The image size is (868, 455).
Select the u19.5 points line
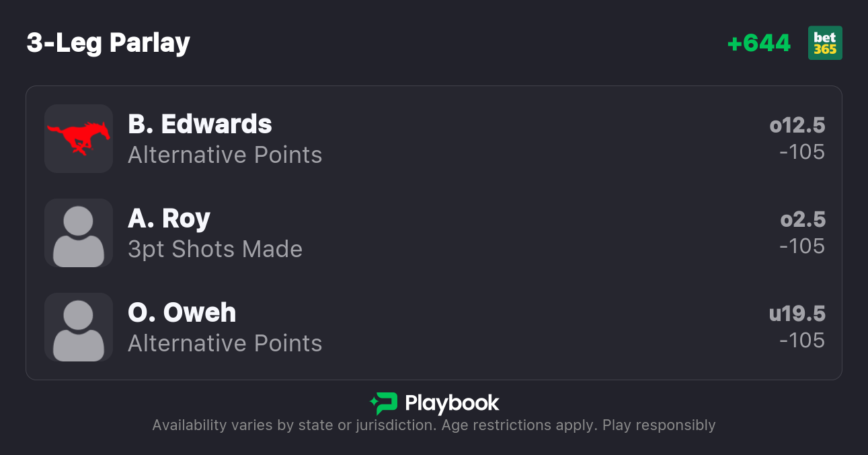pyautogui.click(x=797, y=314)
